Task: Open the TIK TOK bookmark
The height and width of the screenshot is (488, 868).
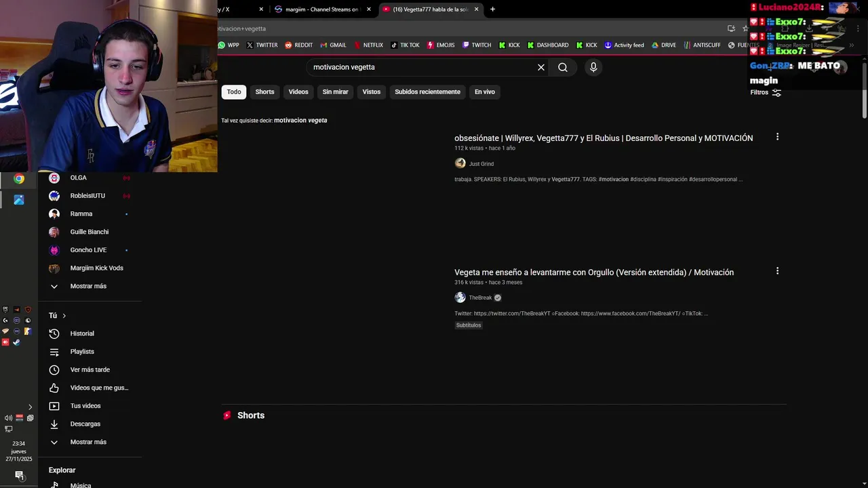Action: [405, 45]
